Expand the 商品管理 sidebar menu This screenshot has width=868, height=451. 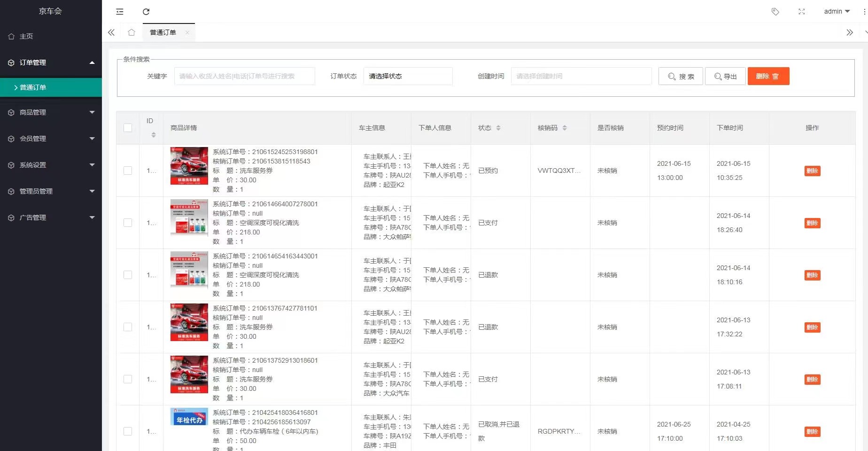coord(51,112)
